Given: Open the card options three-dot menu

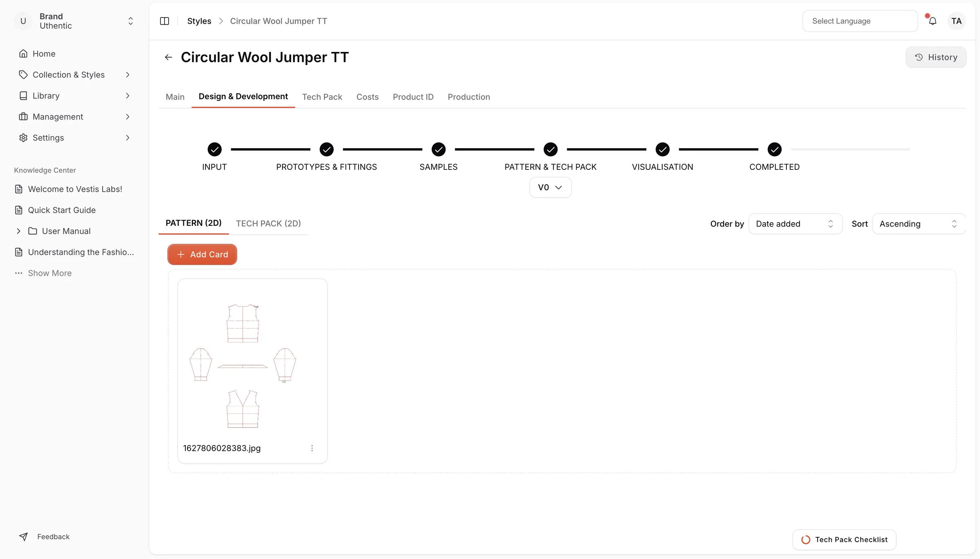Looking at the screenshot, I should pos(312,448).
